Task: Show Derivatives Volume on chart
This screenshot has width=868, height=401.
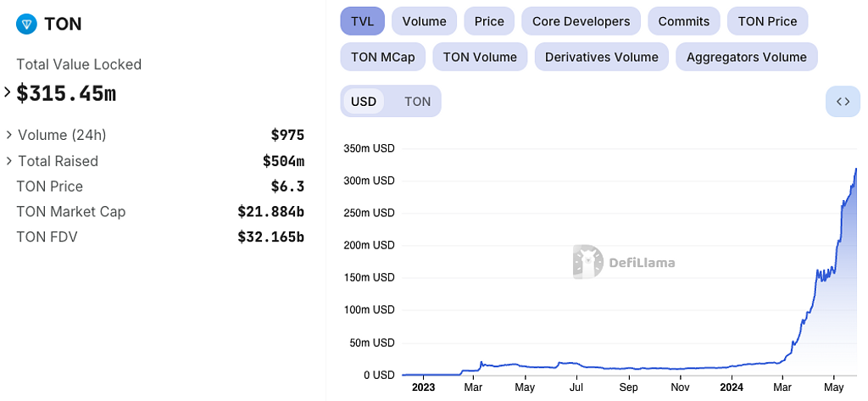Action: 601,57
